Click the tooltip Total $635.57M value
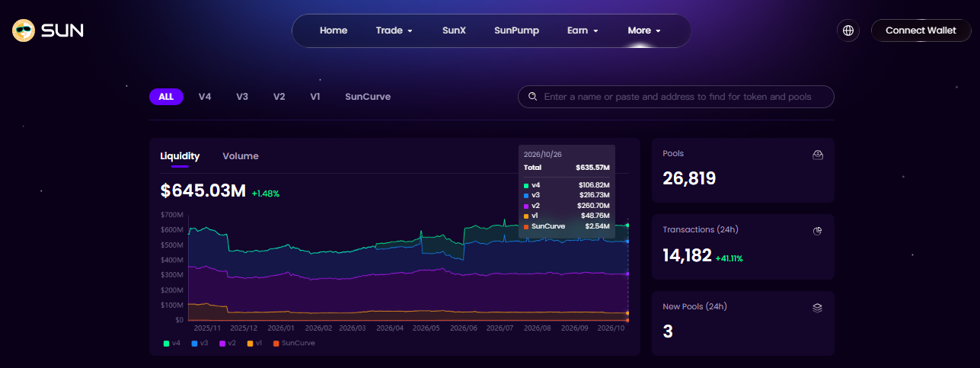980x368 pixels. [x=592, y=168]
